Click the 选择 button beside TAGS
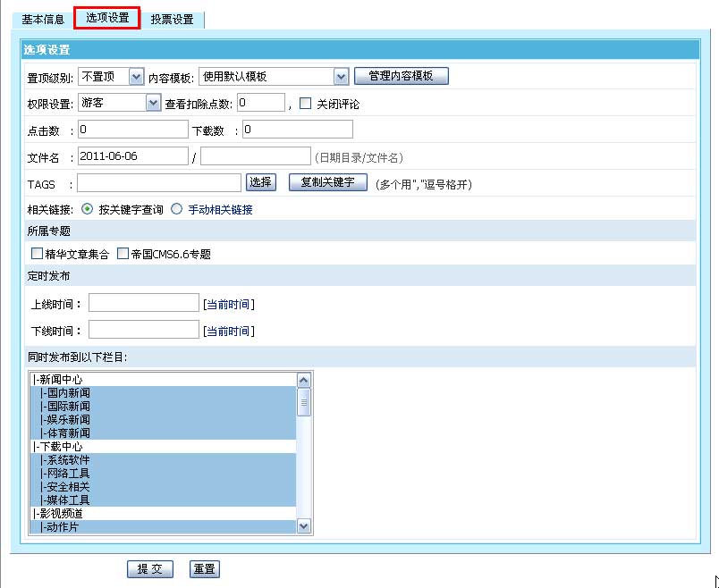This screenshot has width=719, height=588. click(x=260, y=183)
